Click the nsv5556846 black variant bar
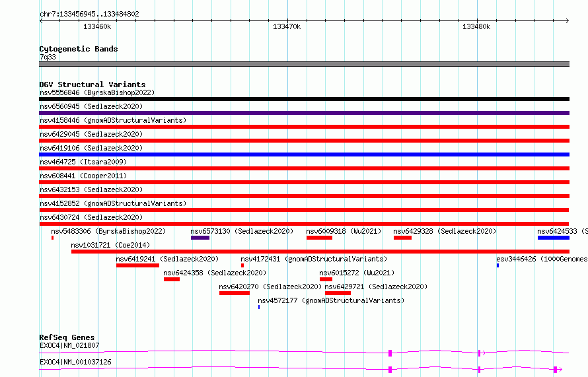Viewport: 588px width, 377px height. point(304,99)
